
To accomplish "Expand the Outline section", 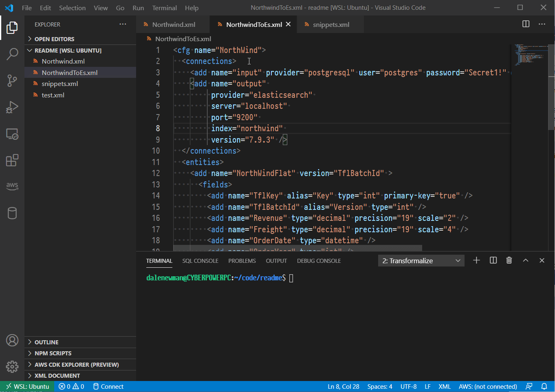I will [x=80, y=342].
